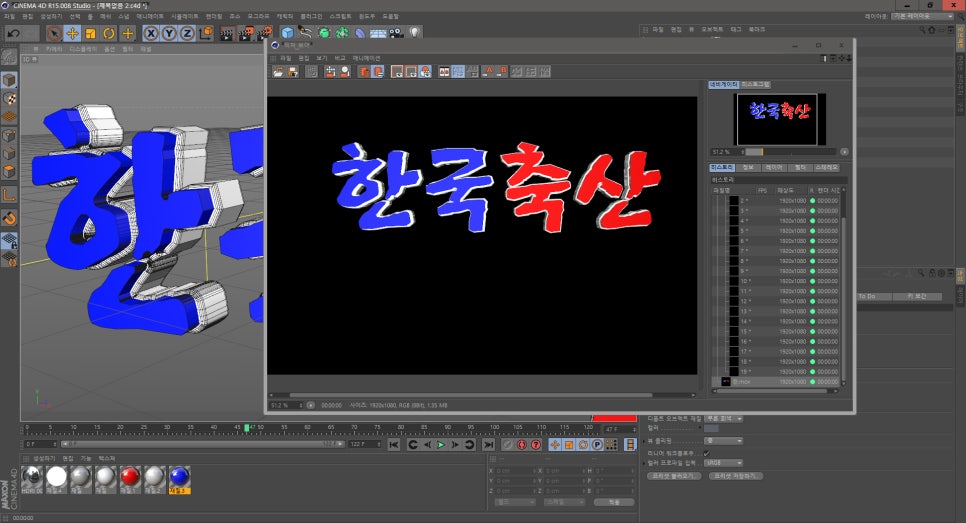
Task: Click Make Editable icon in left toolbar
Action: point(9,57)
